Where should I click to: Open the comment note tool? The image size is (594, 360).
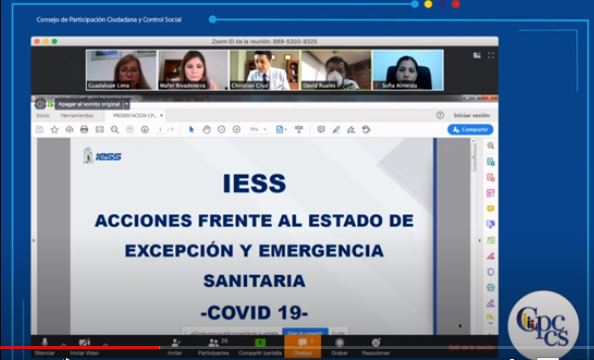point(321,130)
